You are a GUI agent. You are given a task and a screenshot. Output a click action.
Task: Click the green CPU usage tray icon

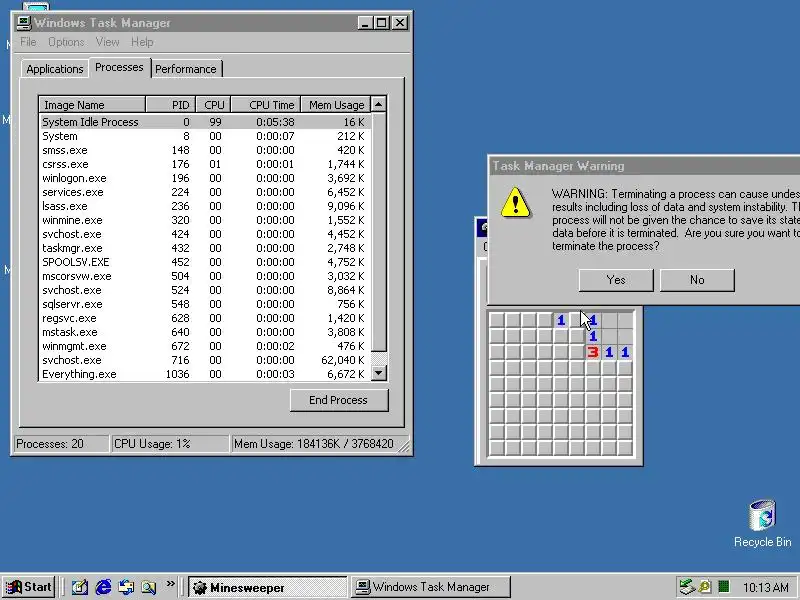click(x=723, y=587)
